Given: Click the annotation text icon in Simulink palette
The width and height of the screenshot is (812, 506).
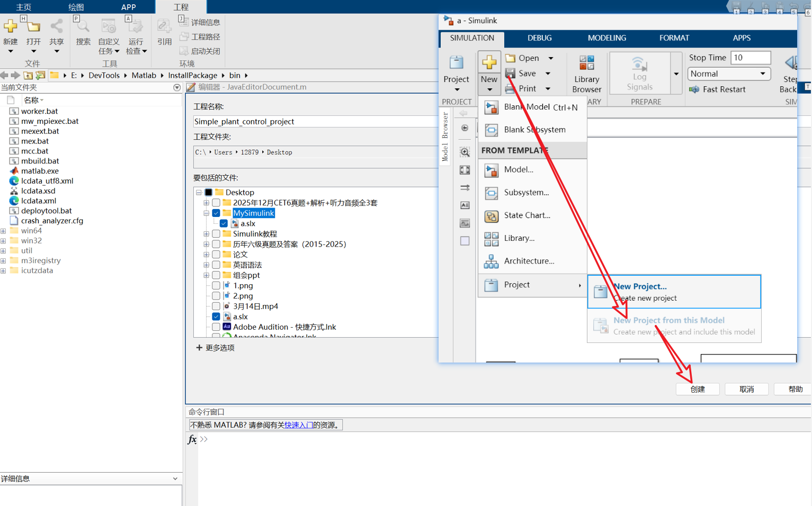Looking at the screenshot, I should coord(465,205).
